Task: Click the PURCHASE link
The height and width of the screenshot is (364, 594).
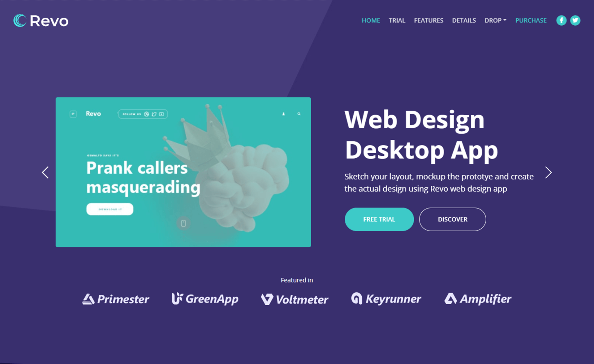Action: (x=530, y=20)
